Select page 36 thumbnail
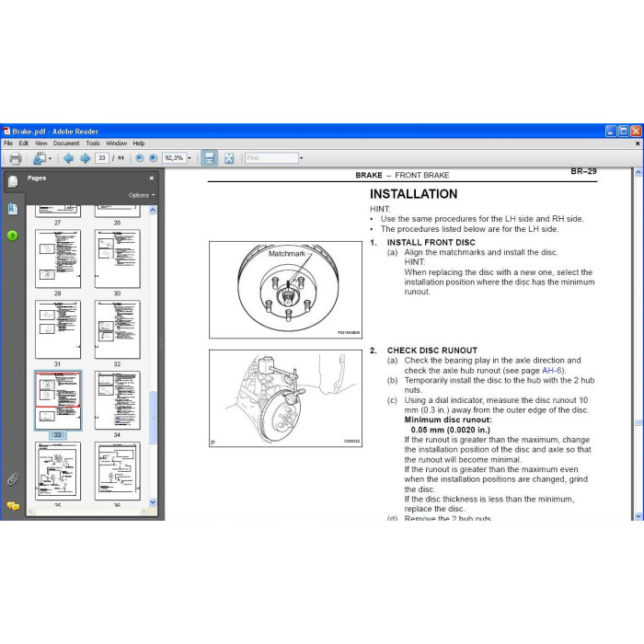Image resolution: width=644 pixels, height=644 pixels. tap(118, 471)
